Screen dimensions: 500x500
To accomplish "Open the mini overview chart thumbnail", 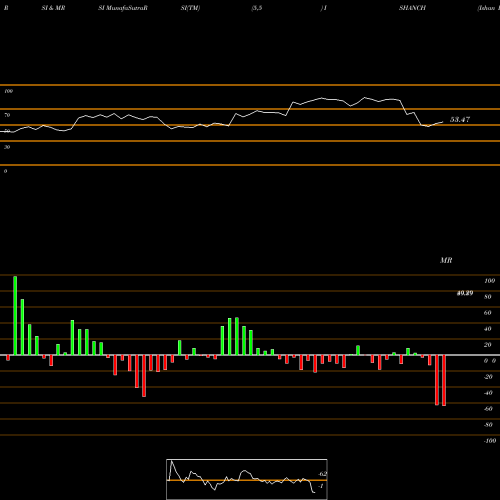I will 247,479.
